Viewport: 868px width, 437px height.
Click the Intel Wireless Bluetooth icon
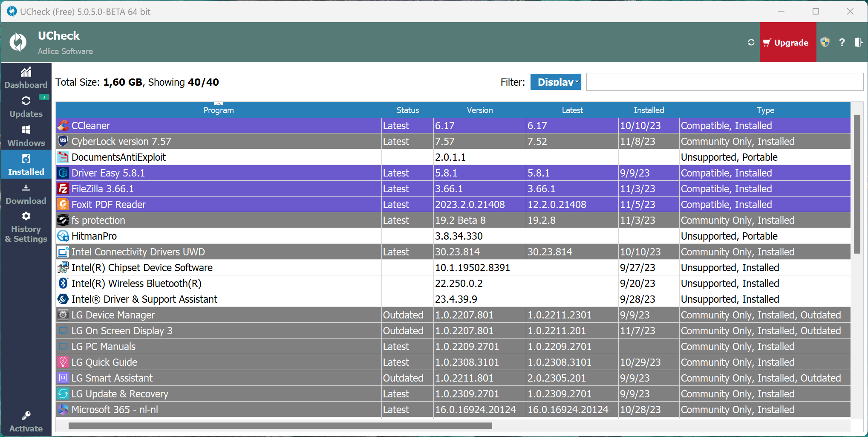tap(63, 284)
